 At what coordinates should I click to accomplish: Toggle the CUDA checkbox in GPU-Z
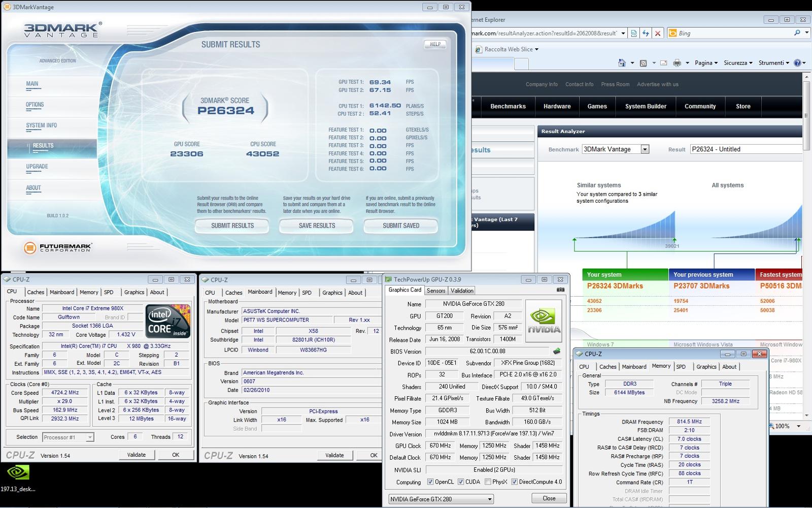[x=461, y=482]
